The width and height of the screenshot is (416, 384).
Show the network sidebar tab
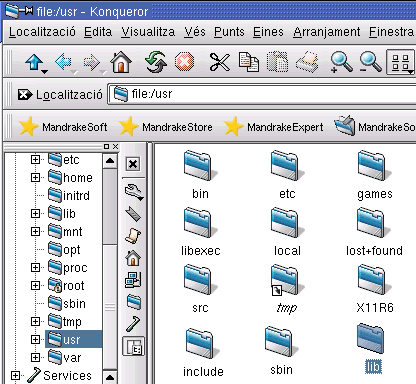click(x=133, y=280)
